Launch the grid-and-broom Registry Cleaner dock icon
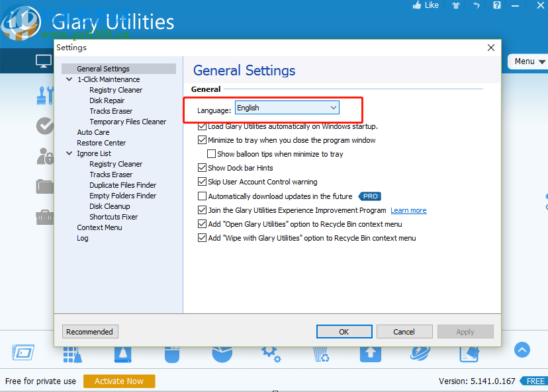Image resolution: width=548 pixels, height=392 pixels. (x=73, y=354)
